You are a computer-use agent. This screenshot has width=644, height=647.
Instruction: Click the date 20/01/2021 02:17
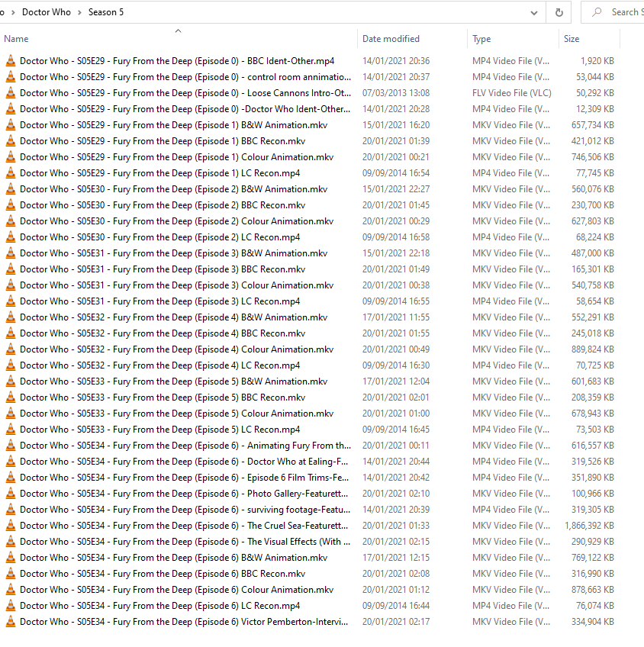click(396, 622)
